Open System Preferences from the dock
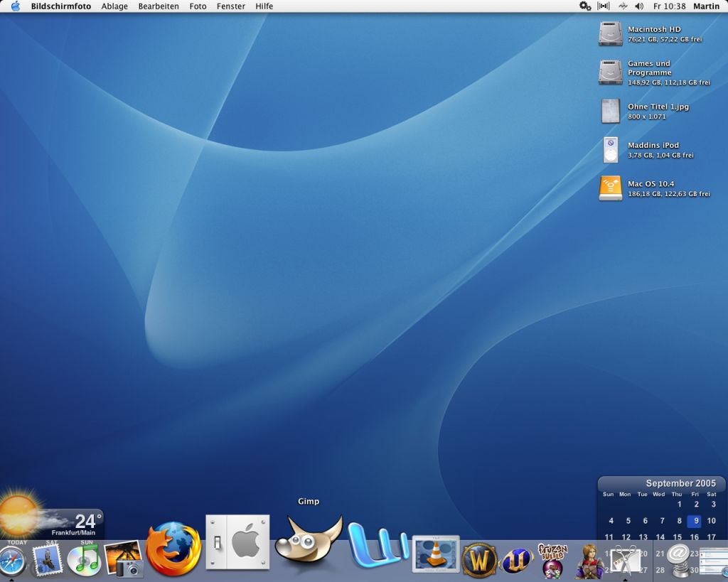This screenshot has height=582, width=728. coord(237,542)
